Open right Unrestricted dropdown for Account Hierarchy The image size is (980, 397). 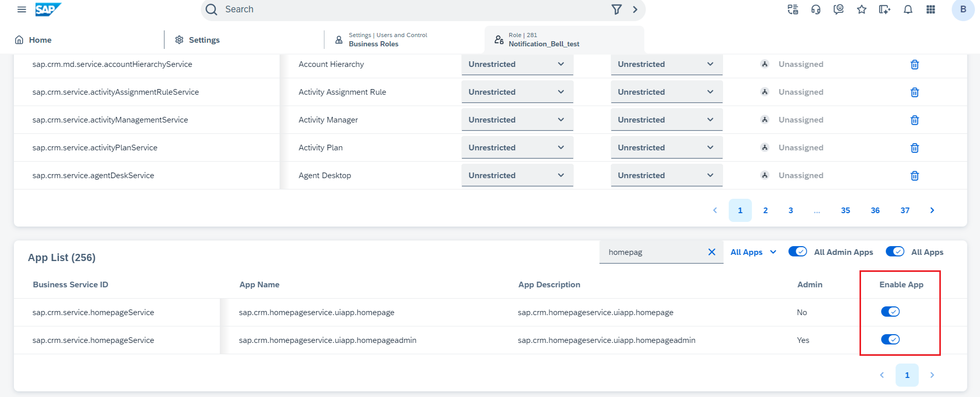pos(666,64)
